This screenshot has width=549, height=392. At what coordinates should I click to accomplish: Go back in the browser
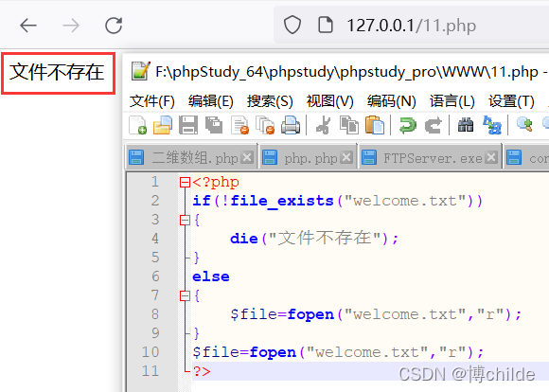tap(28, 26)
